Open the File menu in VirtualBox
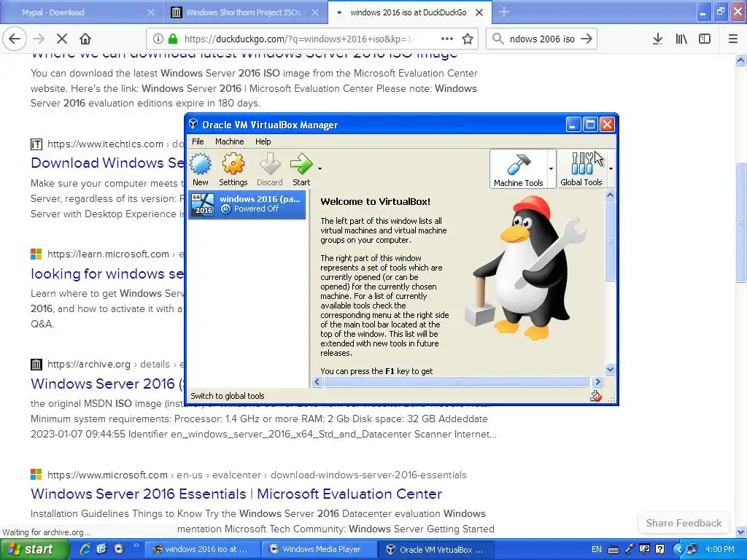Viewport: 747px width, 560px height. (198, 141)
